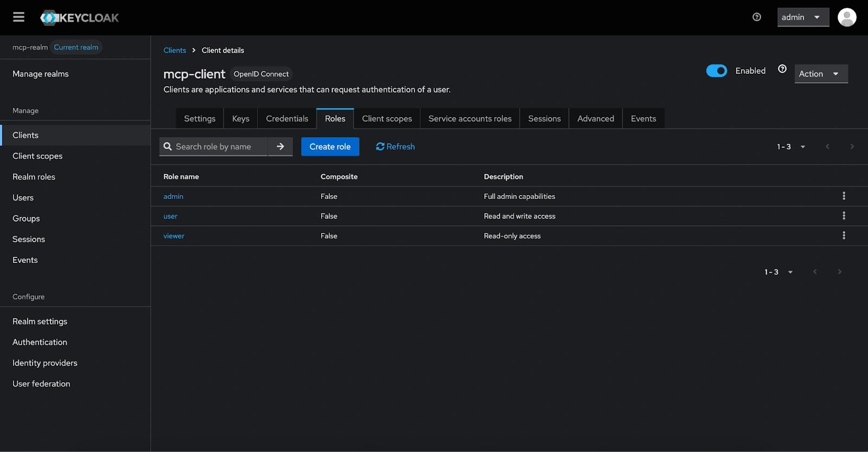Open kebab menu for user role
Image resolution: width=868 pixels, height=452 pixels.
point(844,216)
